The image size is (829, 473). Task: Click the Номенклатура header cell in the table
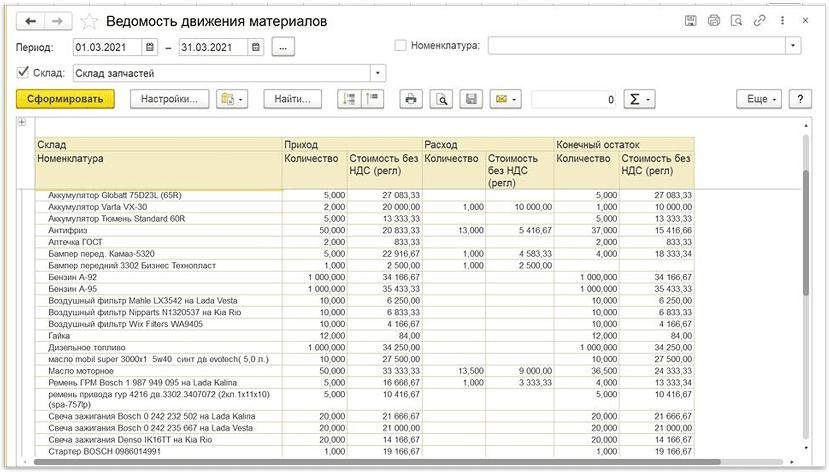pos(159,170)
